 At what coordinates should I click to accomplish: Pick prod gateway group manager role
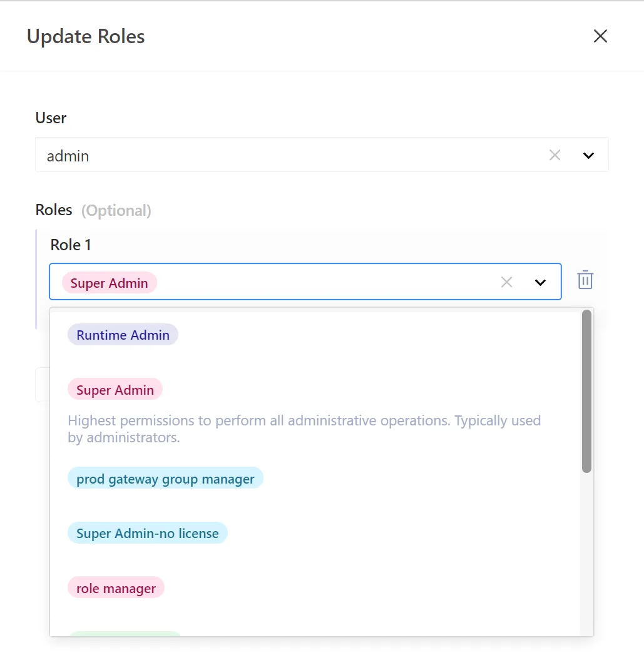coord(165,479)
